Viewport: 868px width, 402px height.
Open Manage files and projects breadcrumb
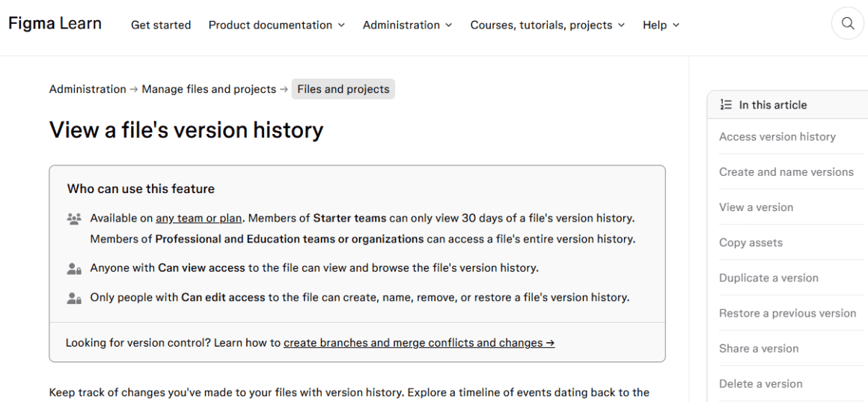(209, 89)
